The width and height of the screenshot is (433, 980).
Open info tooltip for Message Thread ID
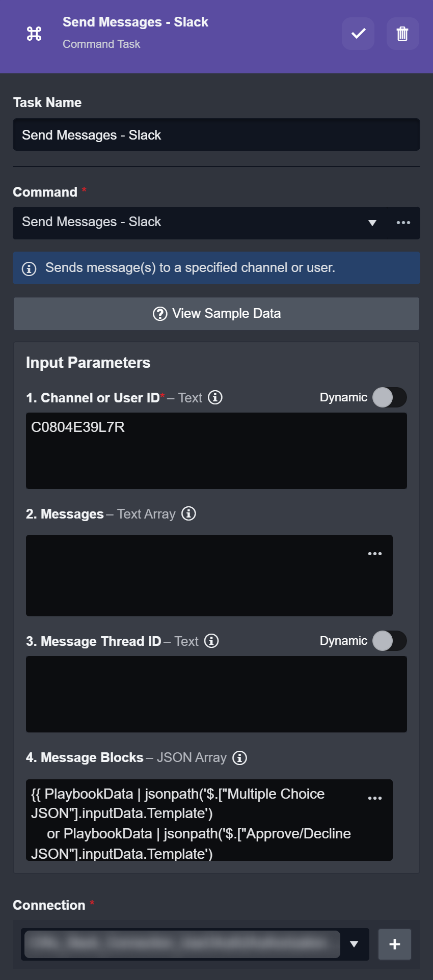211,641
